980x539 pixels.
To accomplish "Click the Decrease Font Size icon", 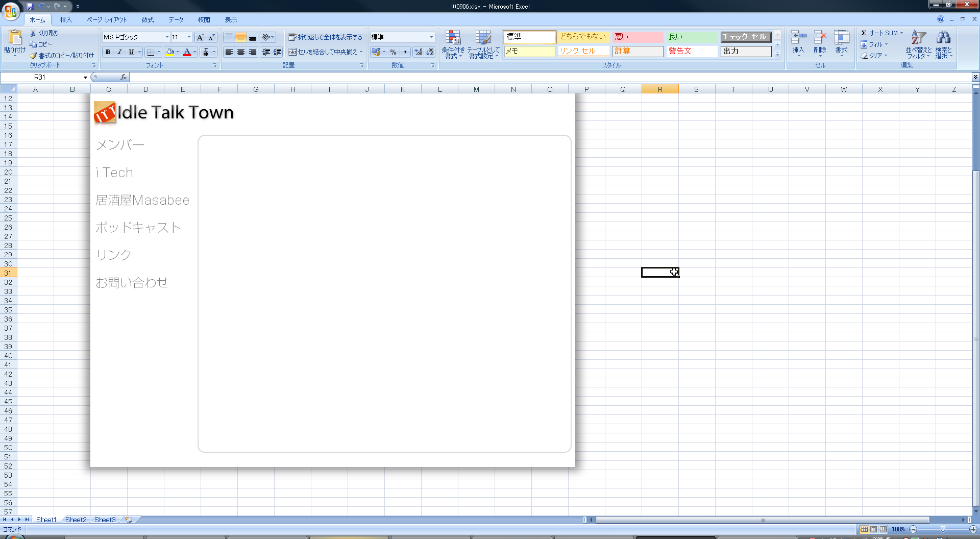I will pyautogui.click(x=211, y=37).
